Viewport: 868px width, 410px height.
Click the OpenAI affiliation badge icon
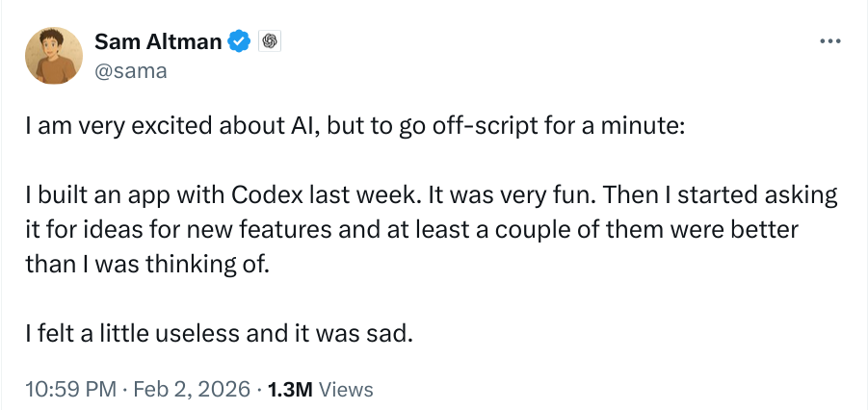[270, 42]
